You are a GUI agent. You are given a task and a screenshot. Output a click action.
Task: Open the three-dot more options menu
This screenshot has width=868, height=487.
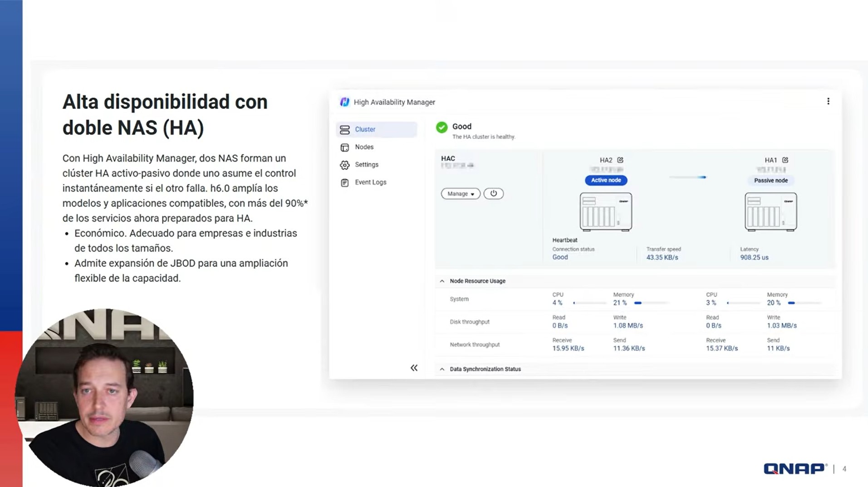(828, 101)
